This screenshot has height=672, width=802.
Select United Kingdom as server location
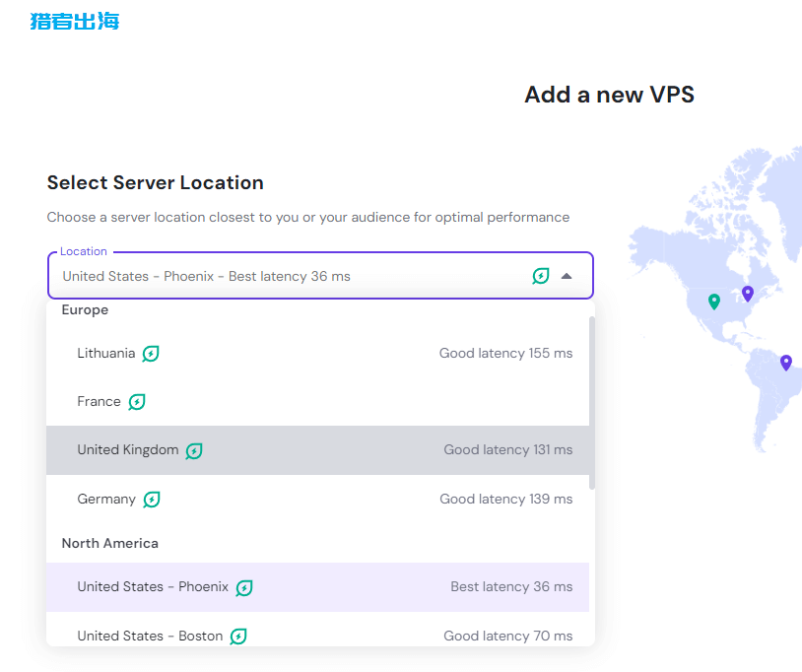coord(296,450)
